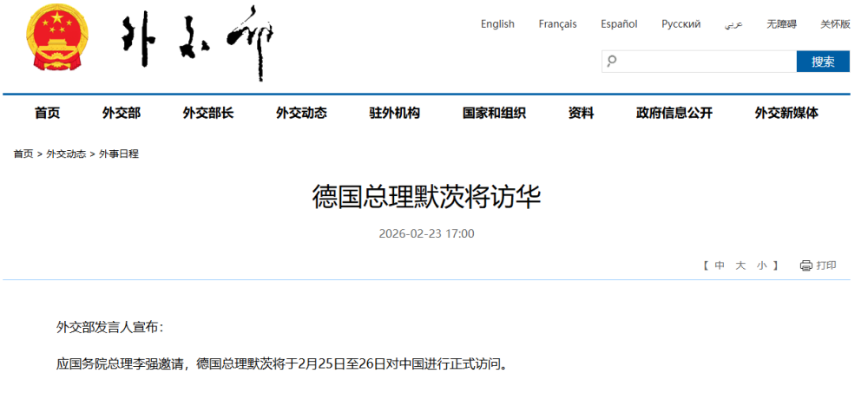Click the national emblem logo
The height and width of the screenshot is (419, 868).
(56, 41)
